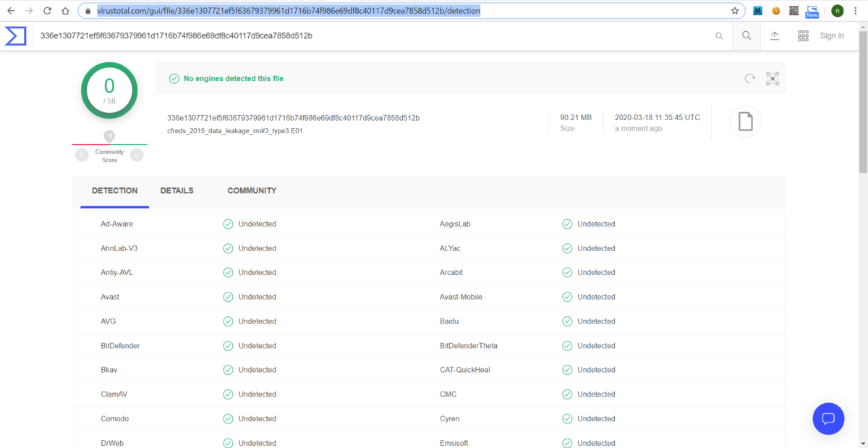Screen dimensions: 868x448
Task: Click the Arcabit engine name
Action: tap(451, 272)
